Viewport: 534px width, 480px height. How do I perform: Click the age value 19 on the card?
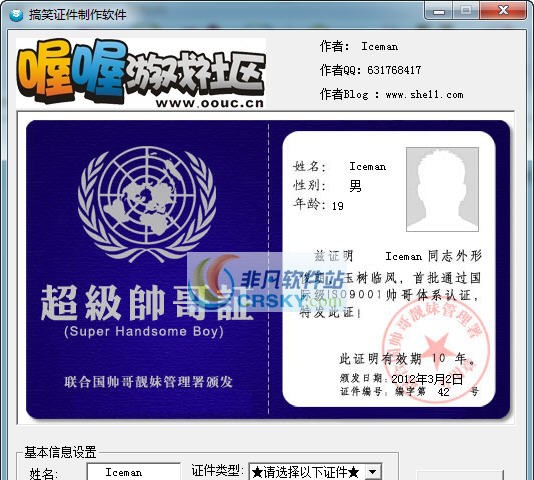pyautogui.click(x=338, y=206)
